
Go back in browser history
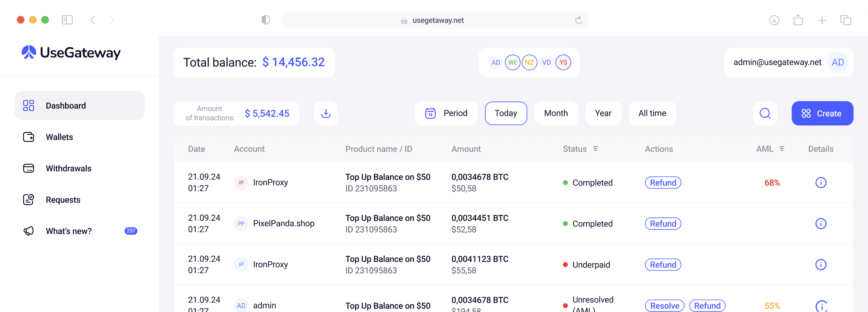[92, 20]
